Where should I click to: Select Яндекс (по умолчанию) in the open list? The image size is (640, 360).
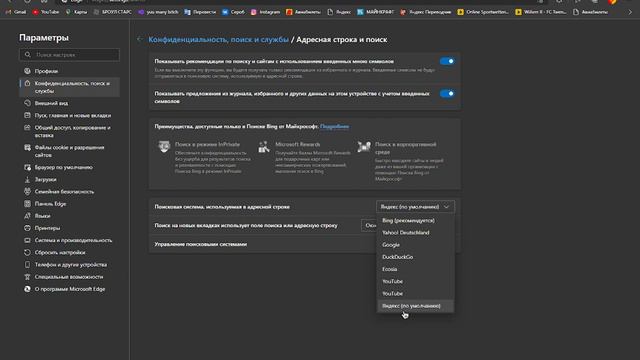[416, 306]
